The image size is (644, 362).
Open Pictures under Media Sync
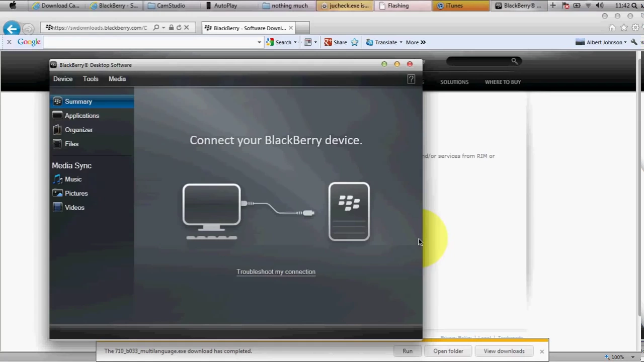pyautogui.click(x=92, y=193)
